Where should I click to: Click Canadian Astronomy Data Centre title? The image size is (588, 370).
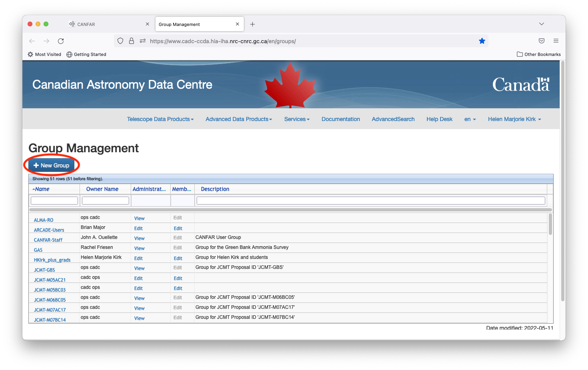pos(122,85)
